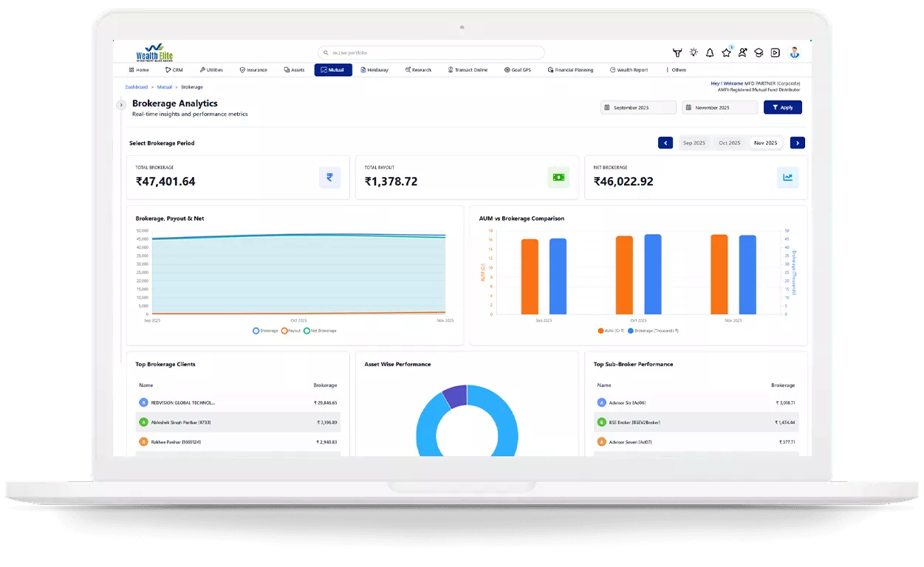The width and height of the screenshot is (924, 567).
Task: Open the September 2025 date picker
Action: point(637,107)
